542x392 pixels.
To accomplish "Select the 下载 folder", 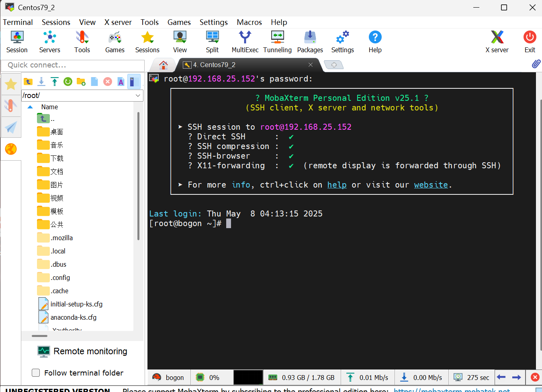I will pyautogui.click(x=50, y=158).
